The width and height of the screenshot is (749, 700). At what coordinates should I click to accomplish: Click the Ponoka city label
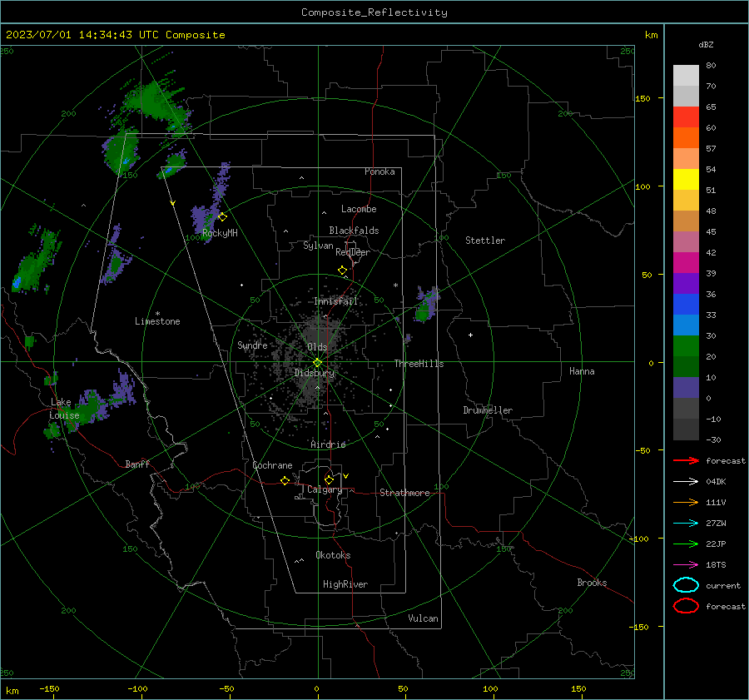(x=379, y=171)
